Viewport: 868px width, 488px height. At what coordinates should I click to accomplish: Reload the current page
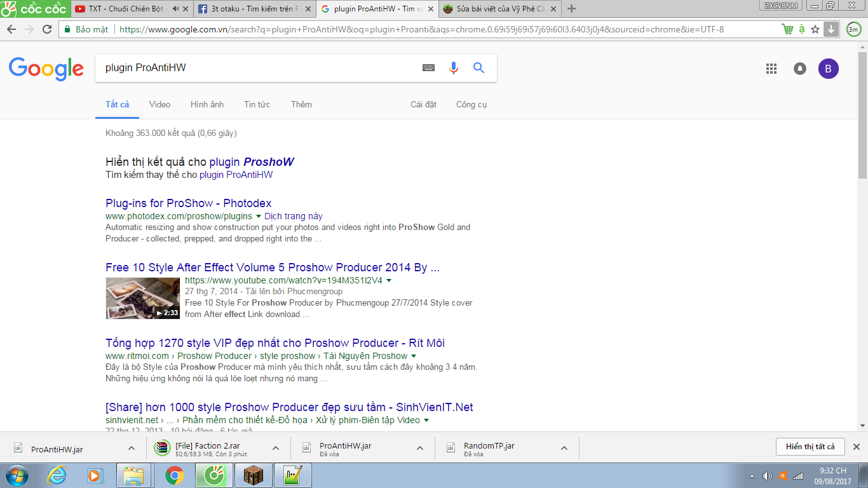pyautogui.click(x=47, y=29)
